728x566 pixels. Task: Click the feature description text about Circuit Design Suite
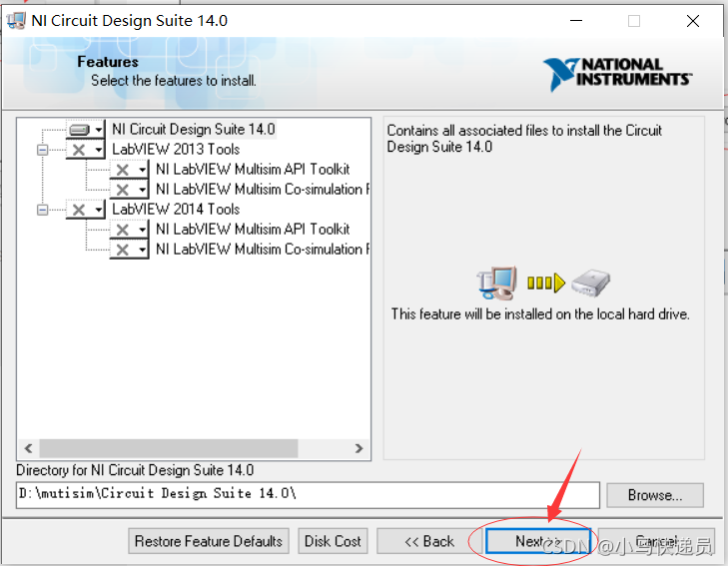(524, 138)
